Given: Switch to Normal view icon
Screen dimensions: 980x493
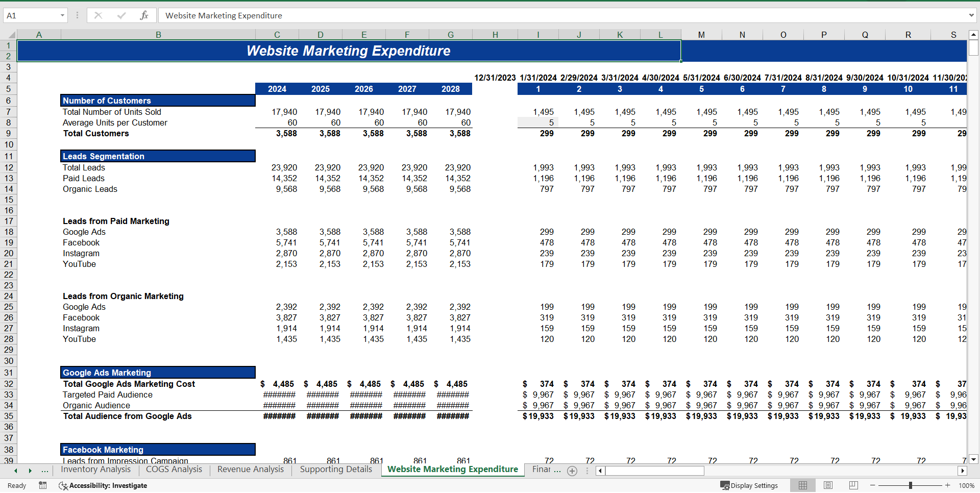Looking at the screenshot, I should (803, 485).
